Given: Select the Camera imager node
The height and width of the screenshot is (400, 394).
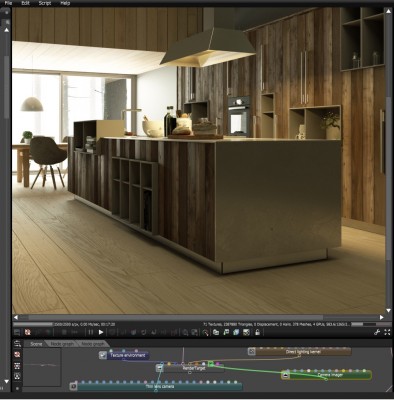Looking at the screenshot, I should 326,375.
